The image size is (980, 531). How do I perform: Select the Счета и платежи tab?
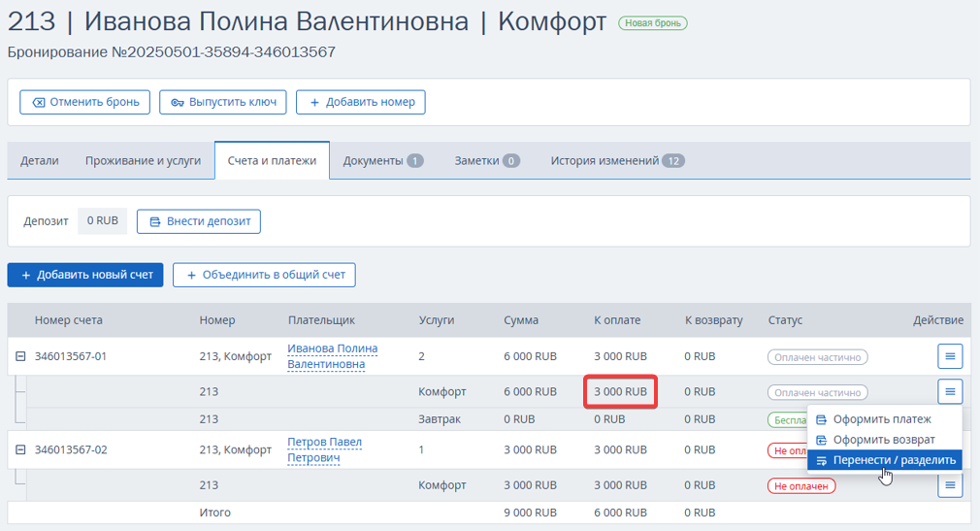pyautogui.click(x=272, y=161)
